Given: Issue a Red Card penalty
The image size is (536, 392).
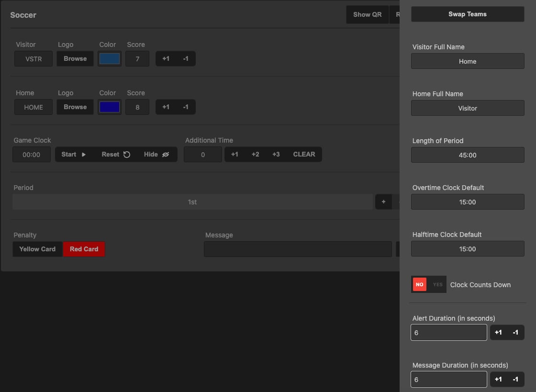Looking at the screenshot, I should [84, 249].
